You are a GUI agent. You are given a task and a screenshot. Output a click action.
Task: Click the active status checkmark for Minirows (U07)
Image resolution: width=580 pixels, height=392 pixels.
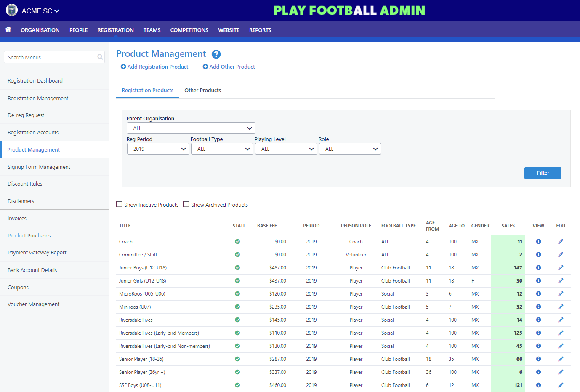click(237, 307)
